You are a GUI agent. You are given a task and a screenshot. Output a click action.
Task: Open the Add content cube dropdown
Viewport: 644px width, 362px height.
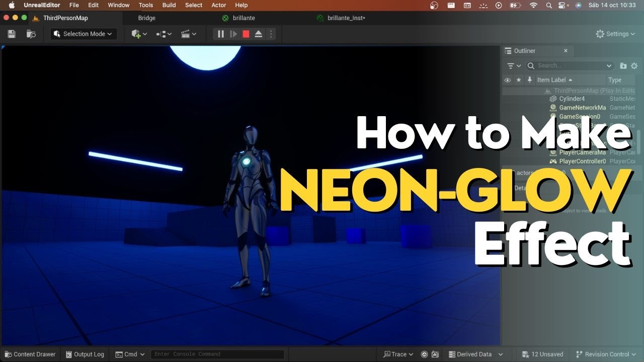click(x=139, y=34)
